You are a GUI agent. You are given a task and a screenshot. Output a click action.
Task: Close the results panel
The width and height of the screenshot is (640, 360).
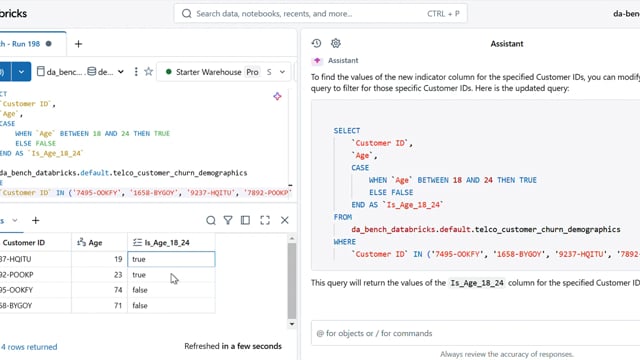coord(284,220)
